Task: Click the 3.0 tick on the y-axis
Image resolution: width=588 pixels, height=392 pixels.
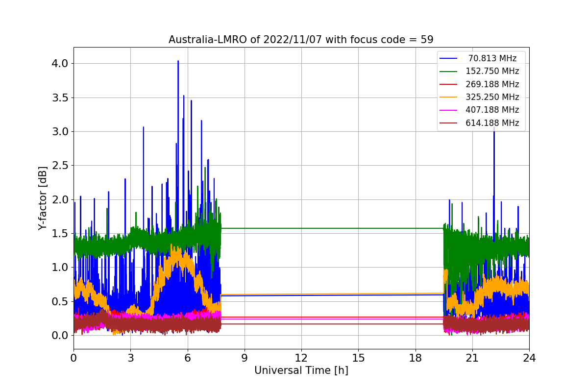Action: click(x=61, y=131)
